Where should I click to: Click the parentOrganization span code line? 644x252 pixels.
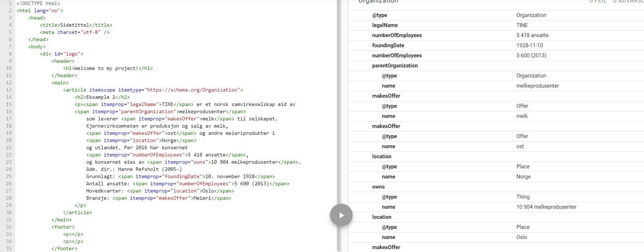coord(160,111)
